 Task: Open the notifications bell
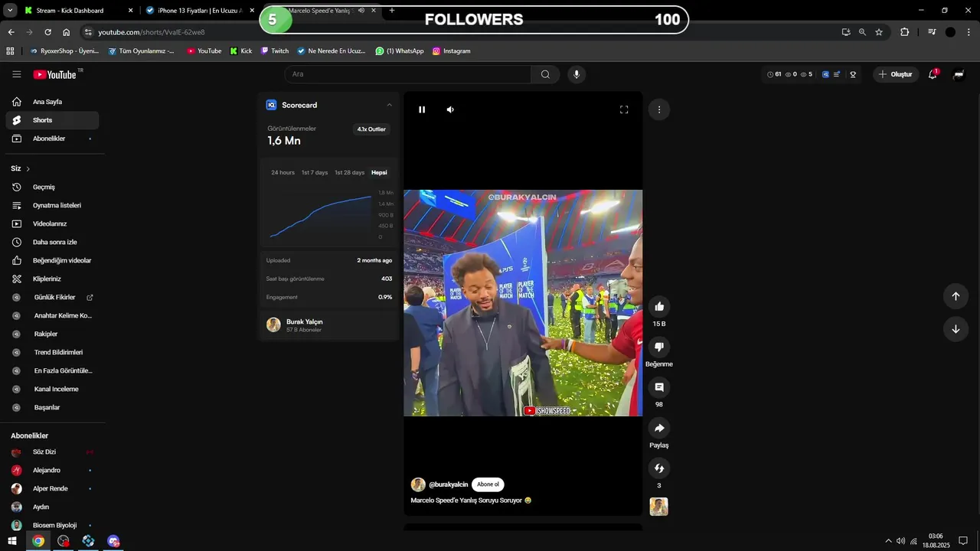933,74
